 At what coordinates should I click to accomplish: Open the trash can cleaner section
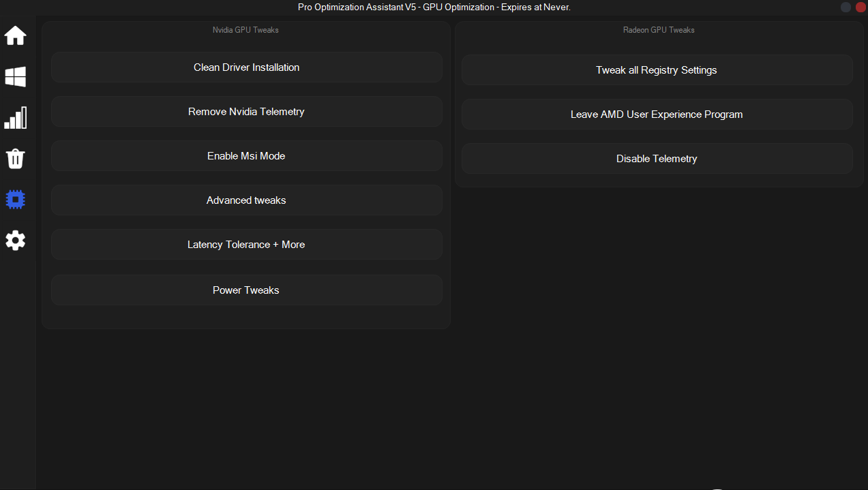pos(16,159)
